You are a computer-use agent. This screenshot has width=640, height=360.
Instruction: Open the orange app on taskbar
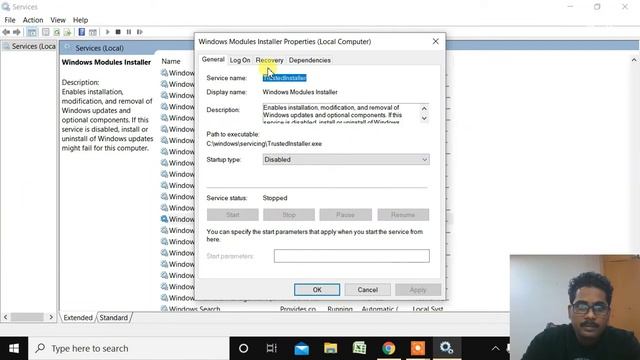tap(418, 348)
